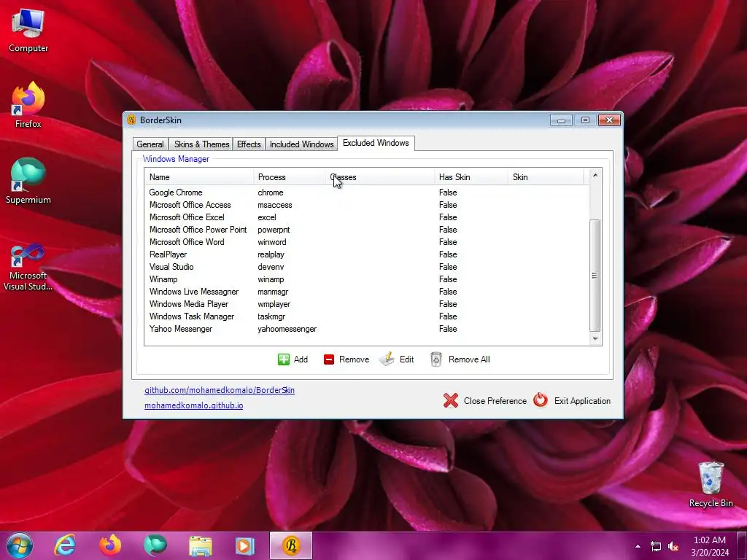
Task: Sort by the Name column header
Action: click(x=199, y=177)
